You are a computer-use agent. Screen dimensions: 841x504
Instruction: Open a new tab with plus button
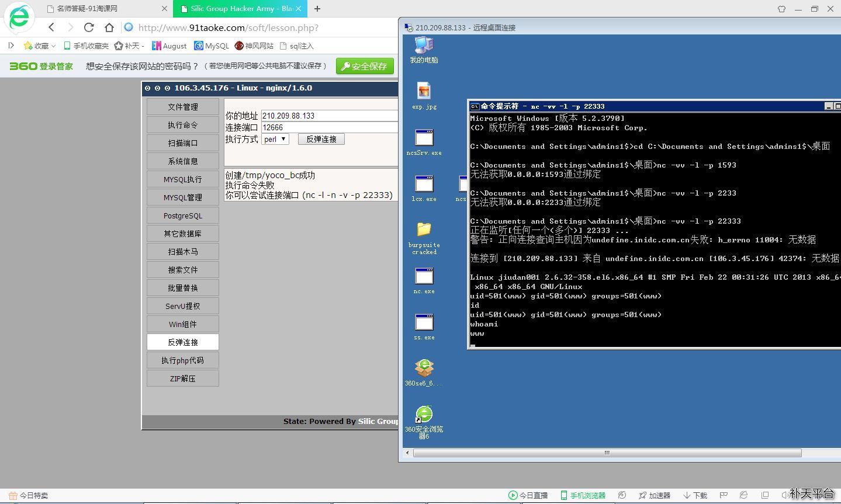(x=317, y=9)
